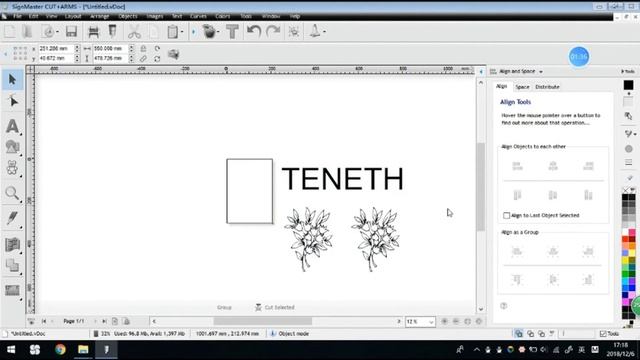Open Windows Start menu
640x360 pixels.
11,350
